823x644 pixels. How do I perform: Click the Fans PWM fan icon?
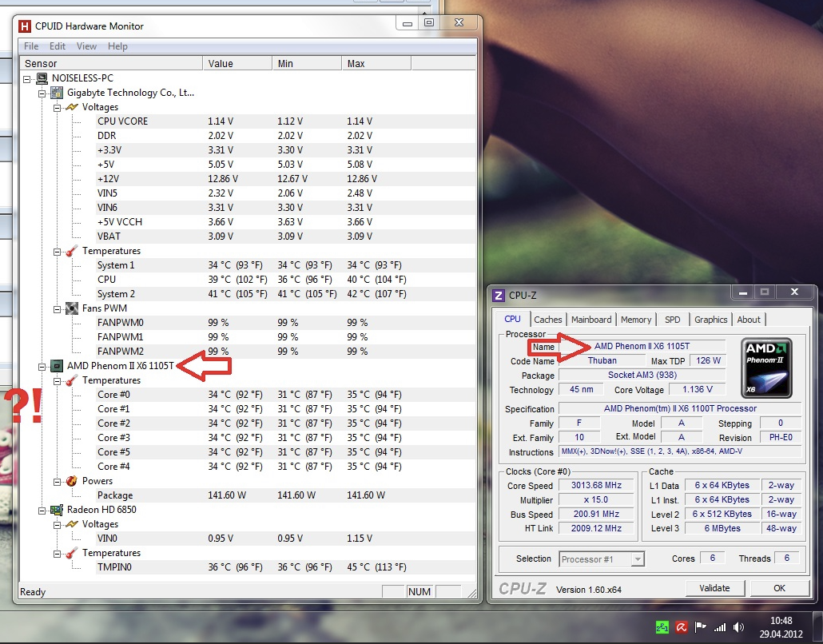(72, 308)
